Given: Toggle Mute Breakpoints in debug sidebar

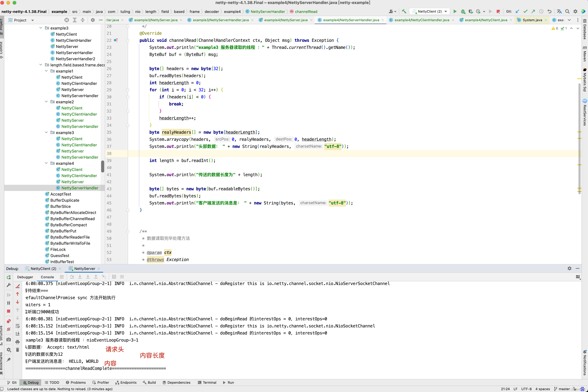Looking at the screenshot, I should 8,329.
